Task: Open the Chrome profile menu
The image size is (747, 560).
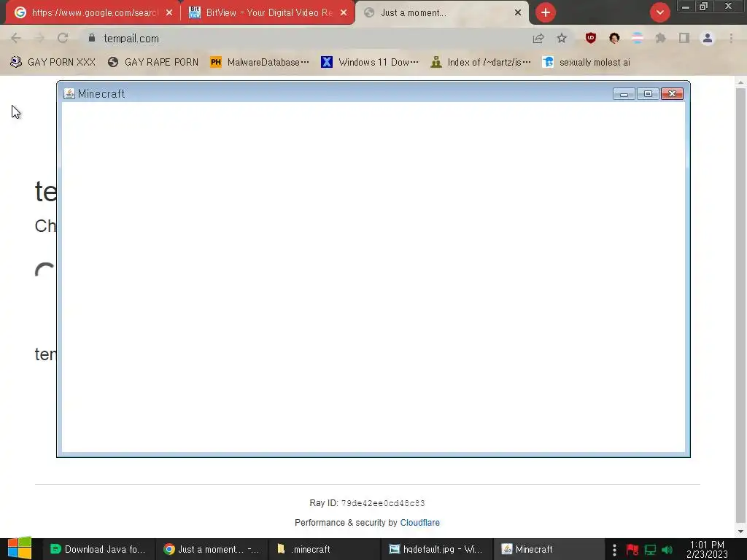Action: point(708,38)
